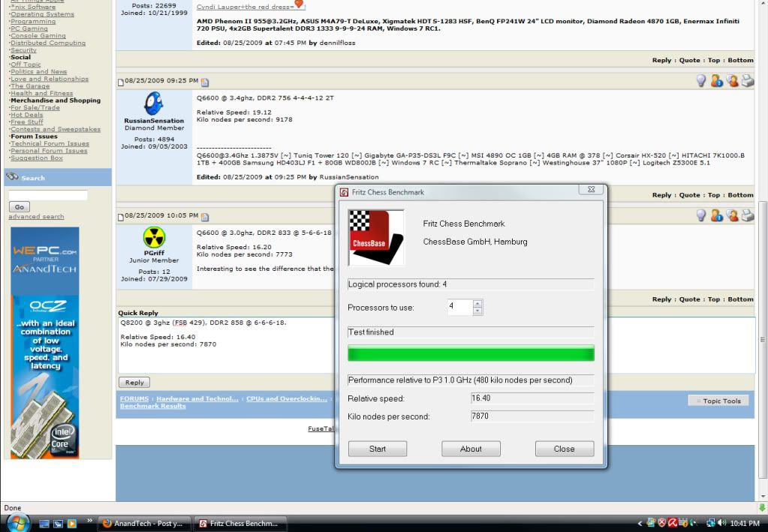Click the printer icon on the 10:05 PM post
The width and height of the screenshot is (768, 532).
coord(748,215)
